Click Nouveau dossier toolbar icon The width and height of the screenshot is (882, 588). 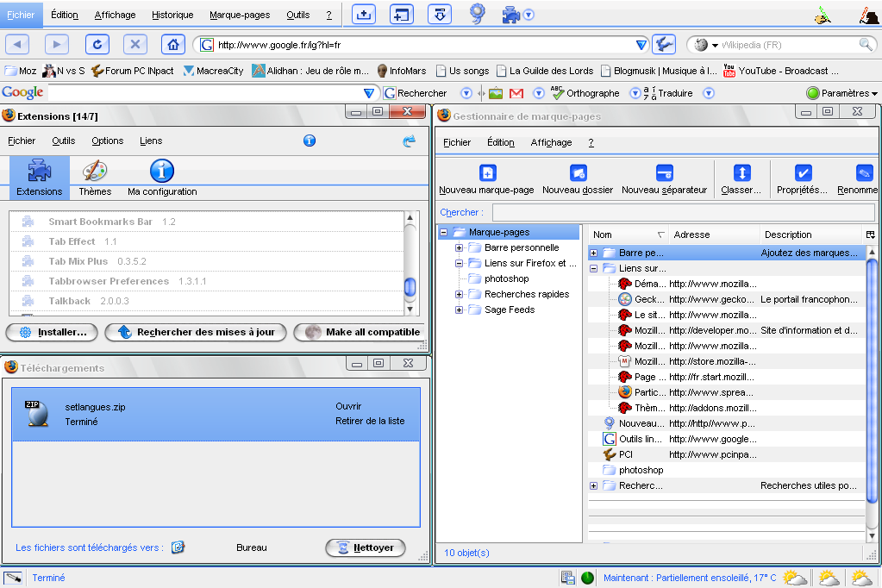578,173
